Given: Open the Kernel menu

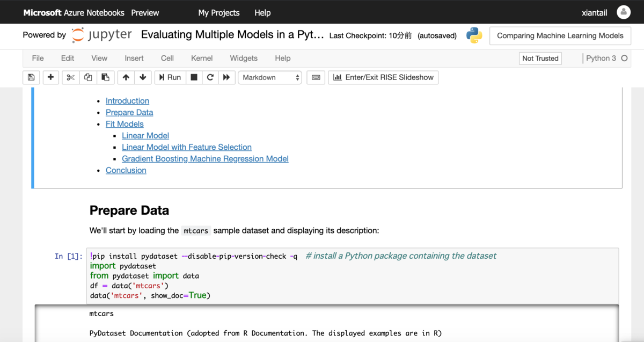Looking at the screenshot, I should click(202, 58).
